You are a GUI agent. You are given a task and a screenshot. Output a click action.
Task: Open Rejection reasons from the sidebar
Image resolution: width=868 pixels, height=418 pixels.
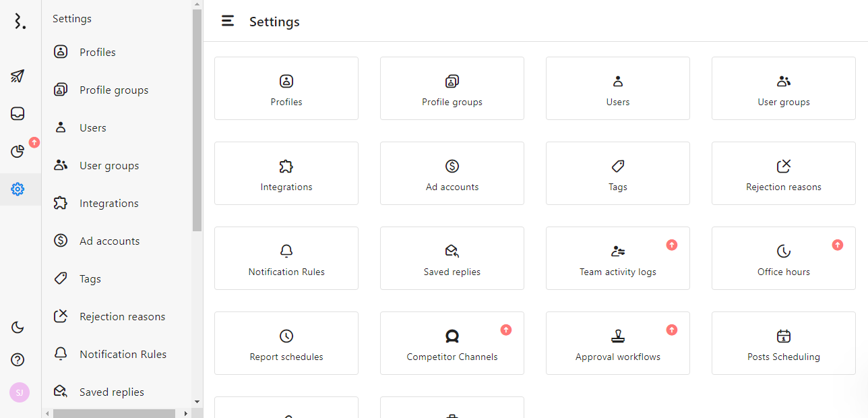tap(122, 317)
